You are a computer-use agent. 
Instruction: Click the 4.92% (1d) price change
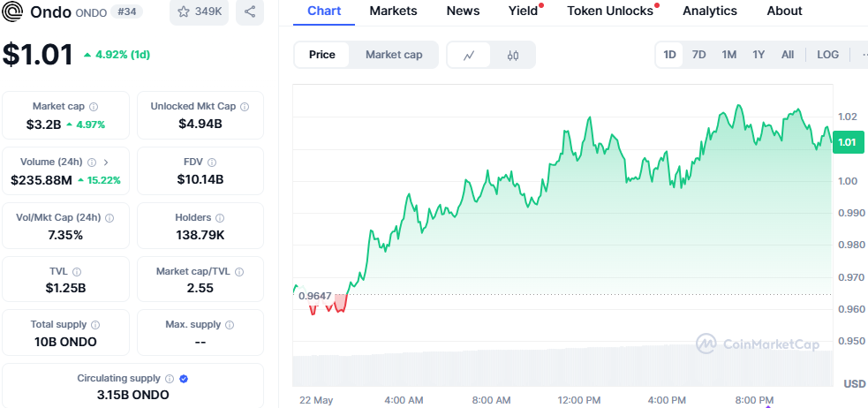click(117, 55)
